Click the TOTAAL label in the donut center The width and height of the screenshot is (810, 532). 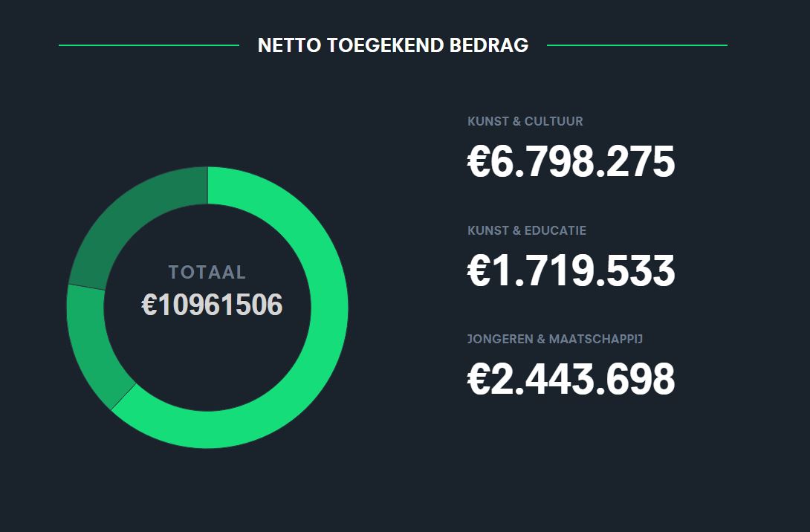(207, 272)
